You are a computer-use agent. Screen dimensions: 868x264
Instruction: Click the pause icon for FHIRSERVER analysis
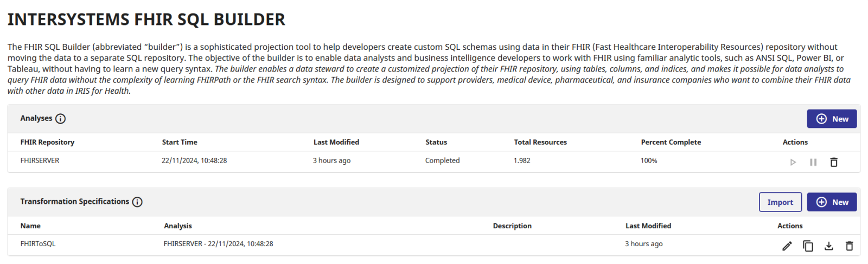click(x=813, y=162)
